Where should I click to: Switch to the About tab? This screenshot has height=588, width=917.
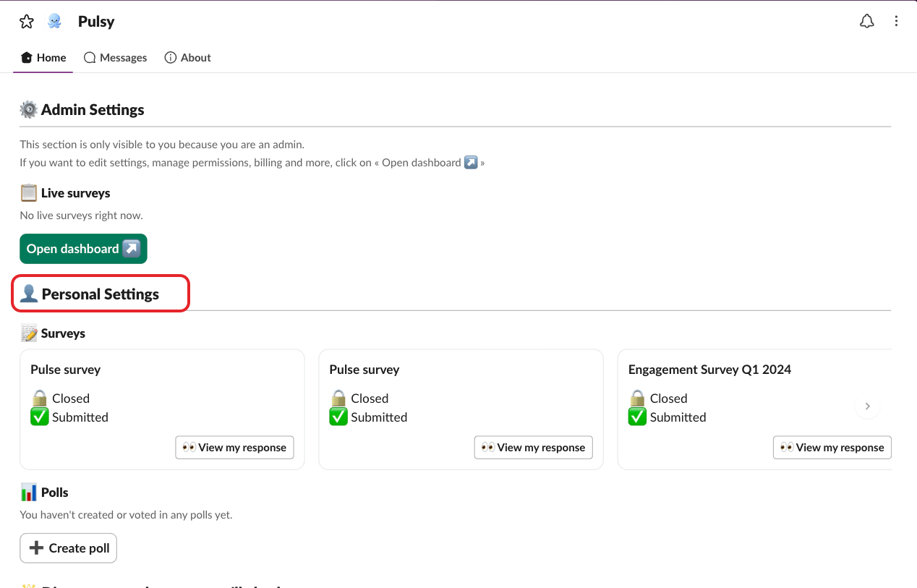point(188,58)
